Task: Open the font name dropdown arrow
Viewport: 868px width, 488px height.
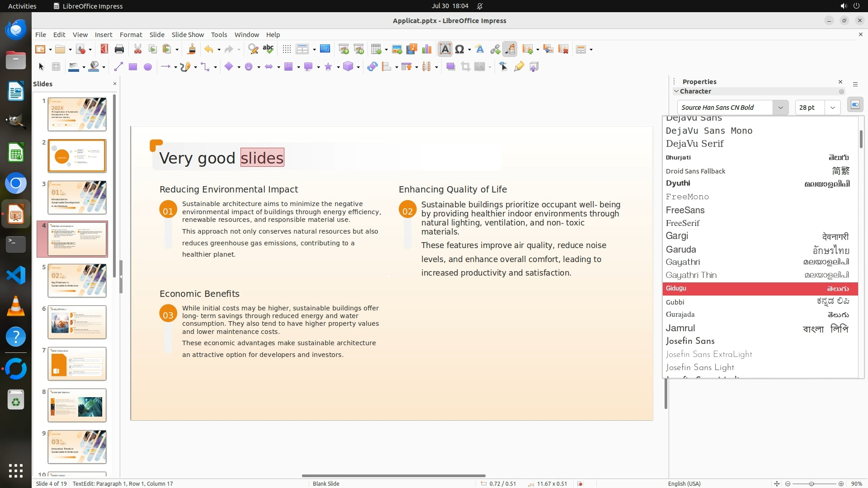Action: (x=780, y=108)
